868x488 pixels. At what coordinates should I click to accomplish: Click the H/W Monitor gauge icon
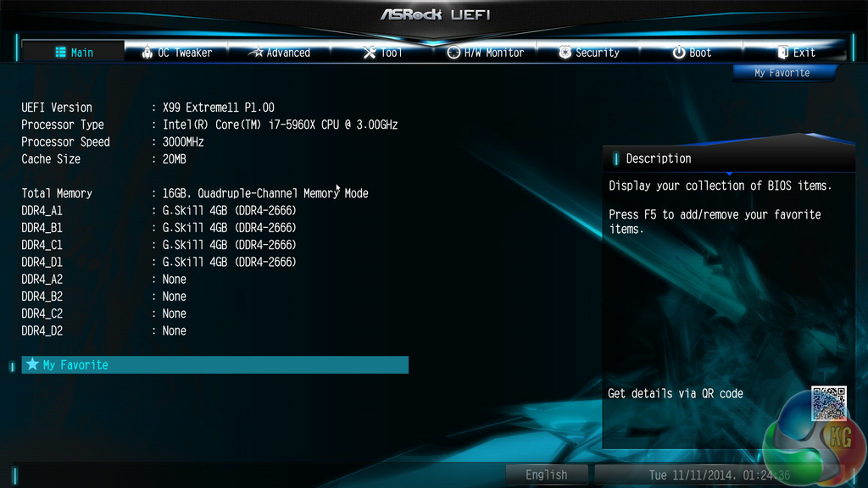(x=453, y=52)
